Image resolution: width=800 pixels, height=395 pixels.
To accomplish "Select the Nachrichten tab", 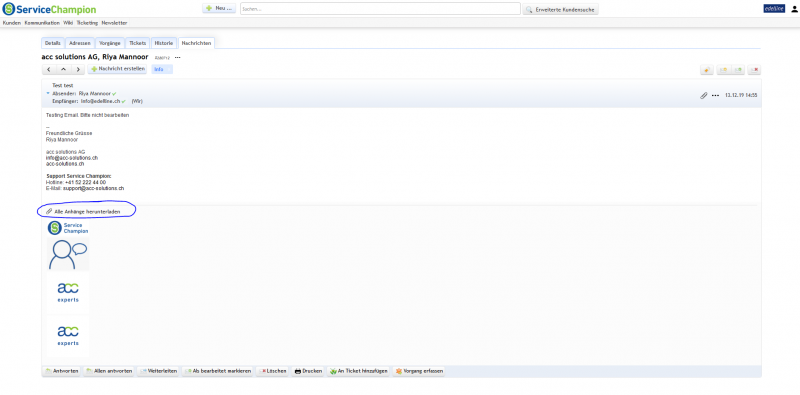I will tap(196, 43).
